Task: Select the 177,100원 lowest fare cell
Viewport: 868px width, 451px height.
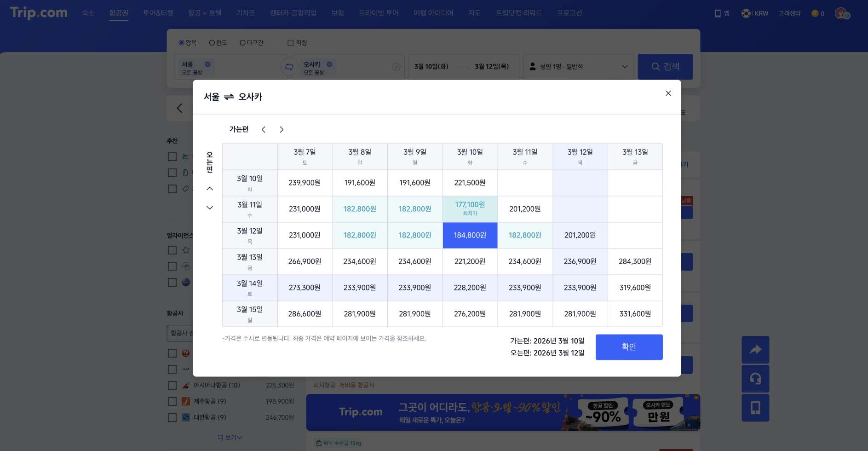Action: click(470, 209)
